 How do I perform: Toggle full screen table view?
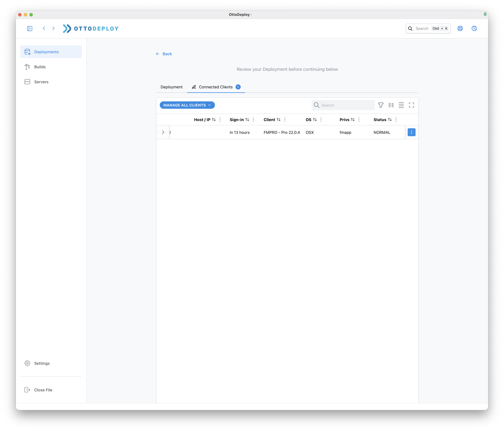click(x=411, y=105)
